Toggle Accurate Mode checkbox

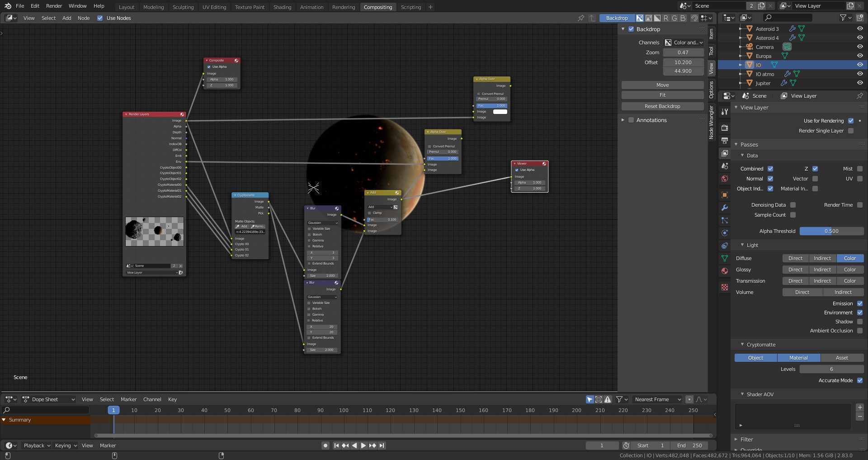click(x=860, y=380)
